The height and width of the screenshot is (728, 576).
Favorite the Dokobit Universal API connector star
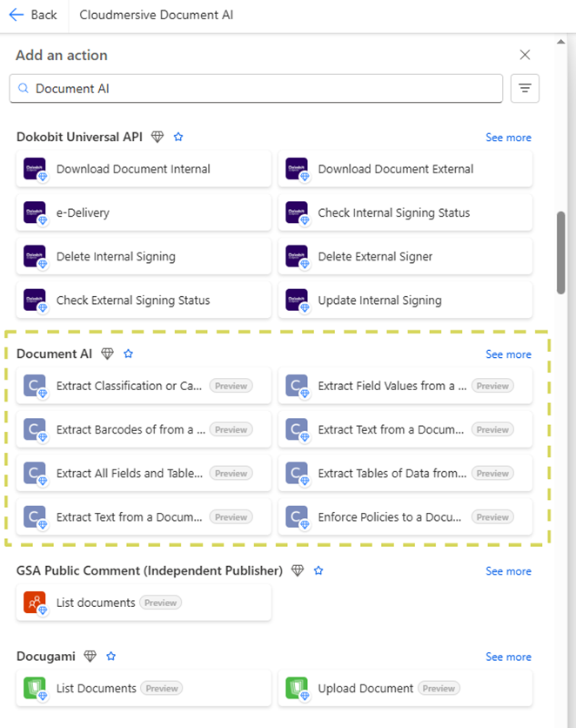pyautogui.click(x=178, y=137)
